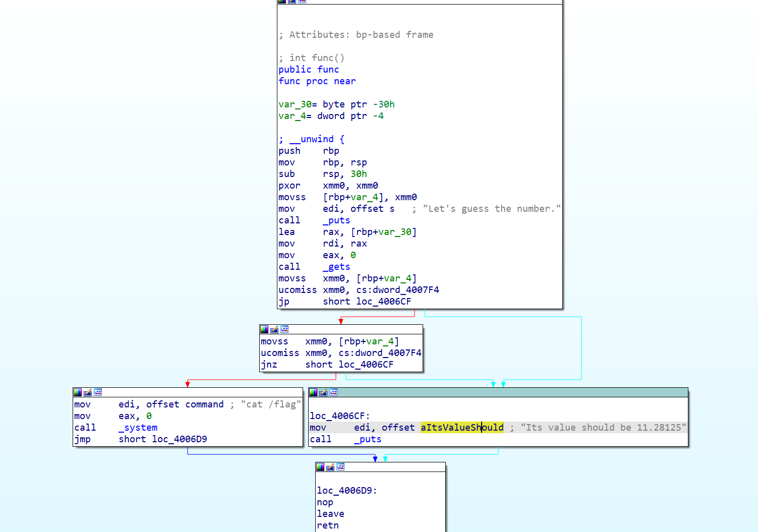Viewport: 758px width, 532px height.
Task: Click edit pencil icon on the jnz block
Action: [x=274, y=329]
